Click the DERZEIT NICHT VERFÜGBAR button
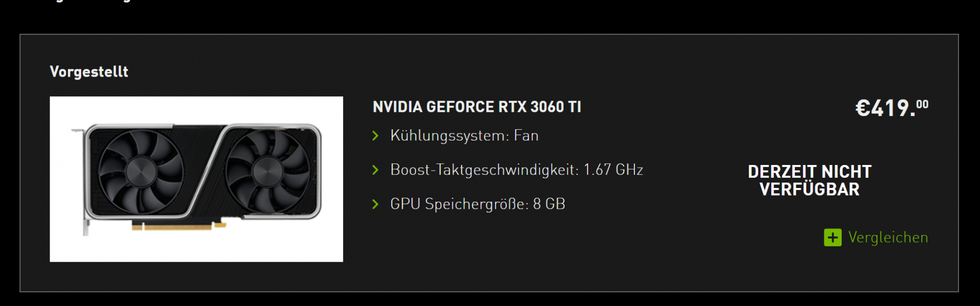This screenshot has height=306, width=980. tap(810, 180)
